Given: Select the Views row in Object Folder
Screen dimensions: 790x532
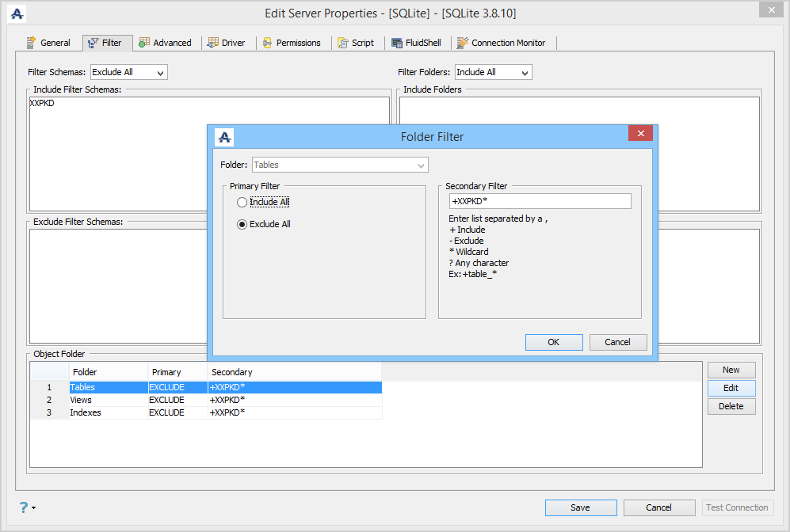Looking at the screenshot, I should [x=206, y=400].
